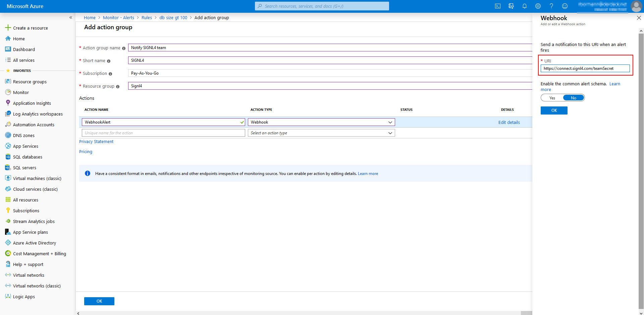Click Edit details for WebhookAlert

click(509, 122)
